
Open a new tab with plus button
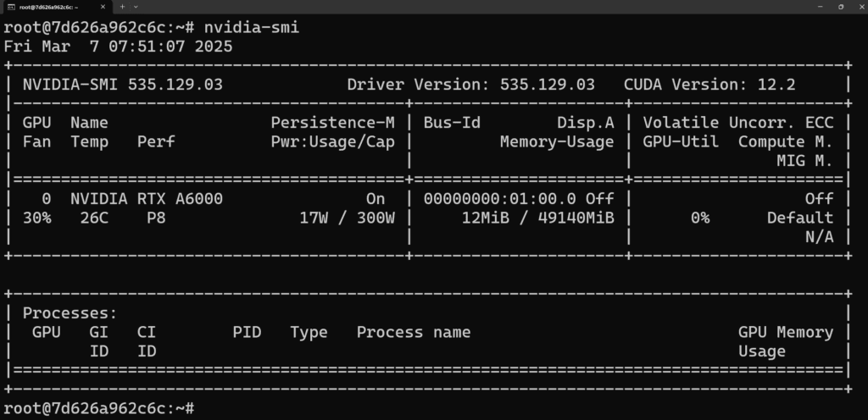coord(122,6)
